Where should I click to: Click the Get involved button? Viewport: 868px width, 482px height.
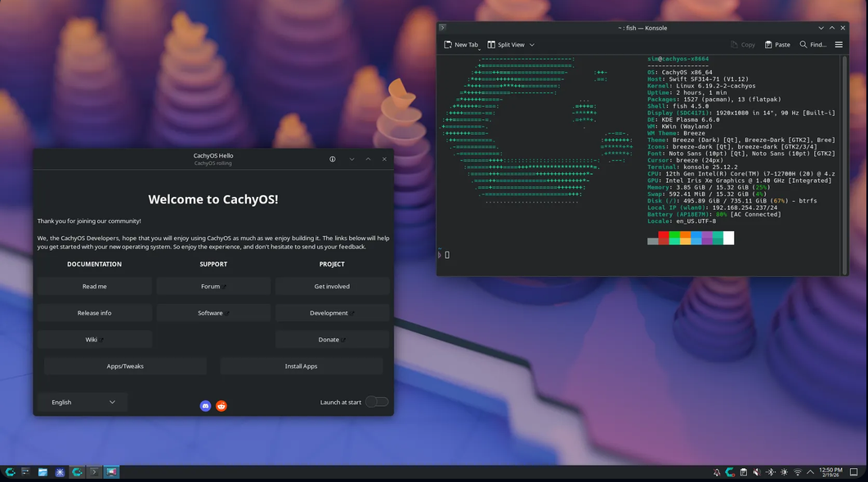332,287
